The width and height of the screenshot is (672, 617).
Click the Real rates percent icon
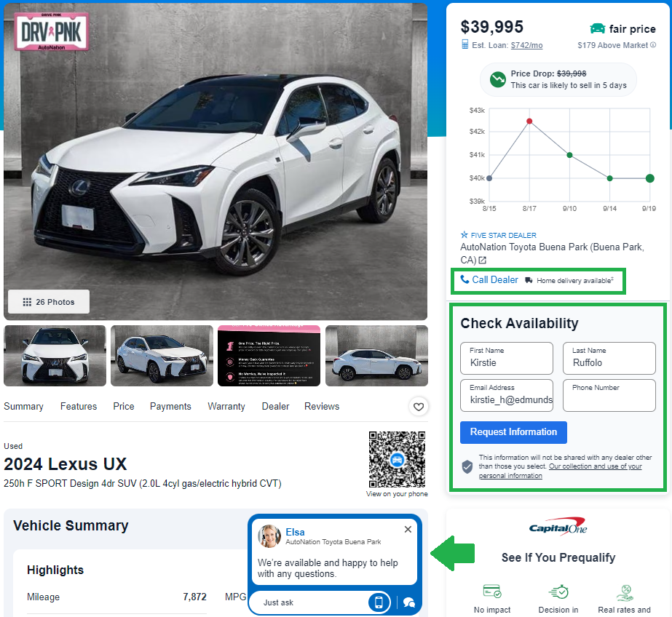tap(625, 592)
